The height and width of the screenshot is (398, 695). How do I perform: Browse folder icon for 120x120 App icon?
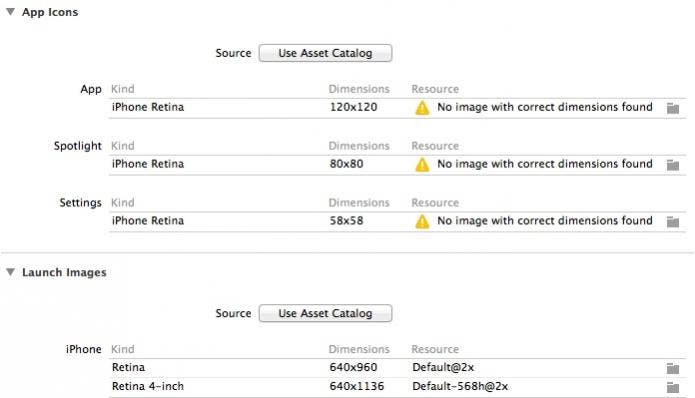[x=673, y=108]
